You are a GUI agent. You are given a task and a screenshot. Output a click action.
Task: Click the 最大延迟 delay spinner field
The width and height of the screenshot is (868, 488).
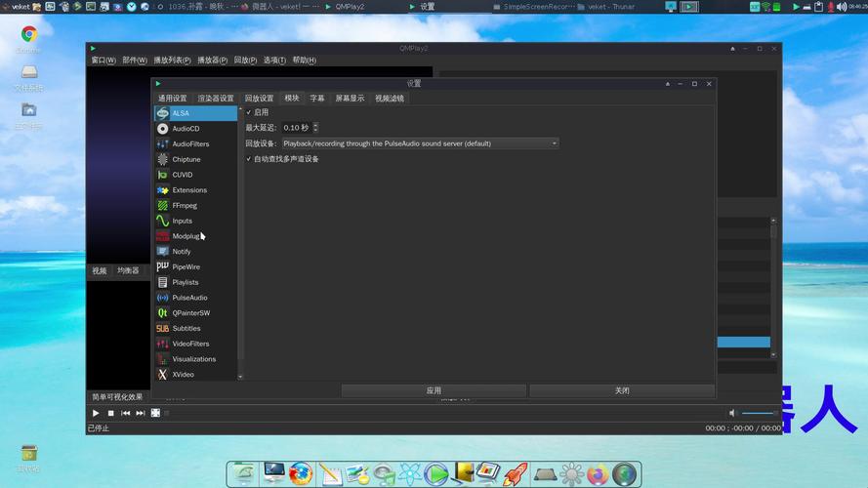coord(300,128)
